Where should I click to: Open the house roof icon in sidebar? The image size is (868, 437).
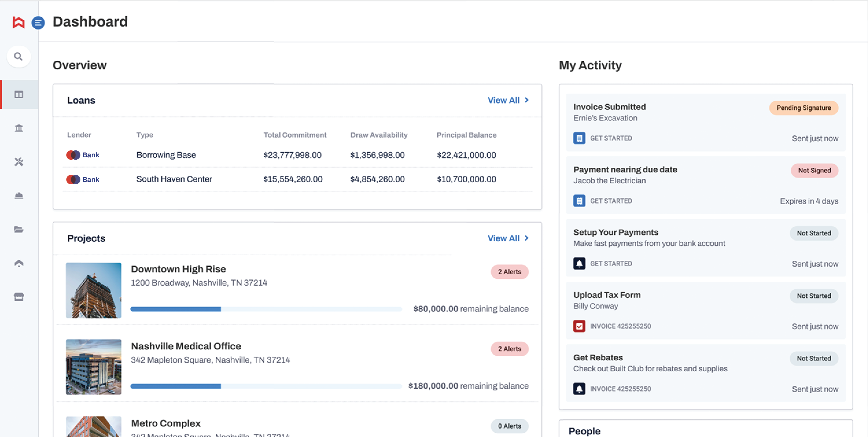[x=19, y=263]
